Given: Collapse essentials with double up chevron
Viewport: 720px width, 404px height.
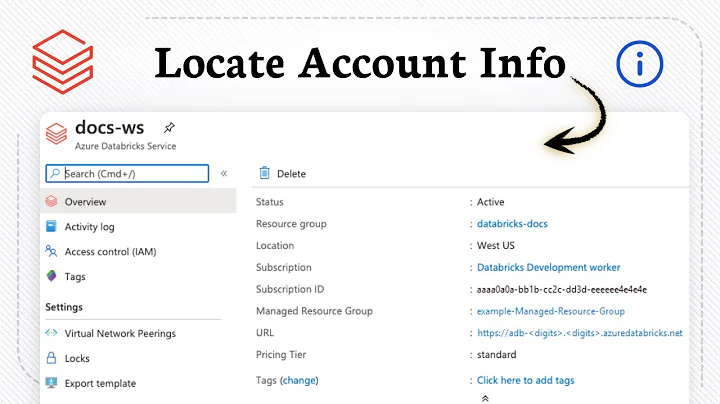Looking at the screenshot, I should [485, 398].
